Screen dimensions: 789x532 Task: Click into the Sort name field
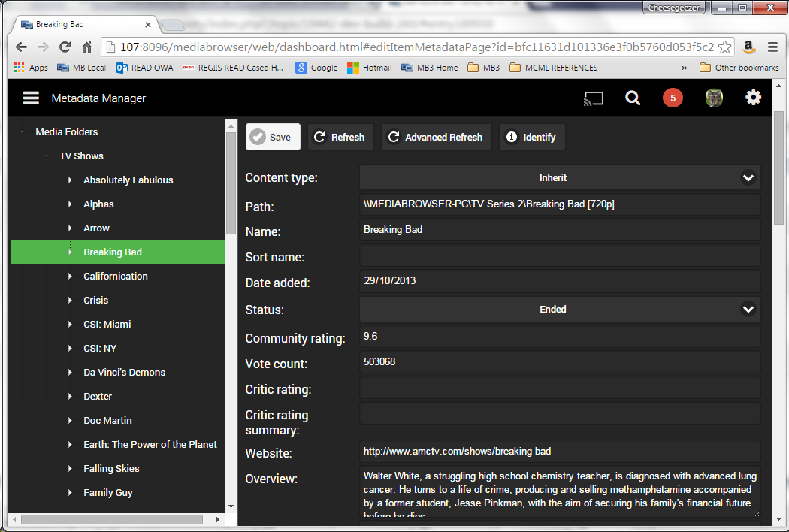point(560,256)
